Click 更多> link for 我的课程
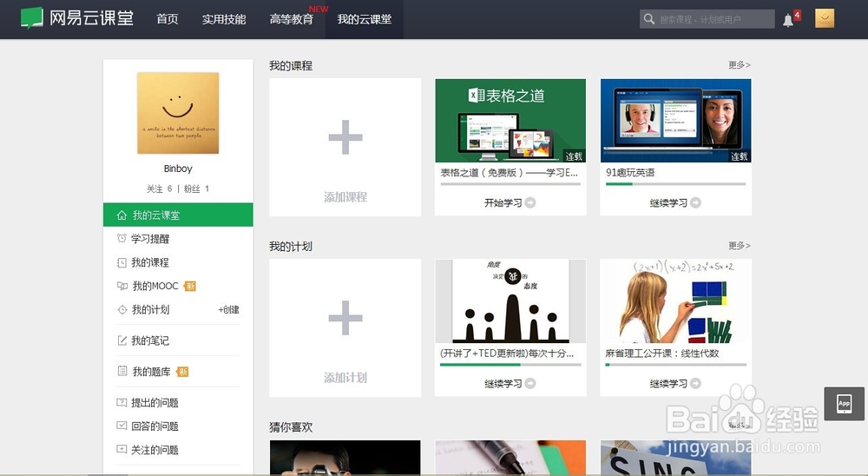Viewport: 868px width, 476px height. tap(740, 65)
